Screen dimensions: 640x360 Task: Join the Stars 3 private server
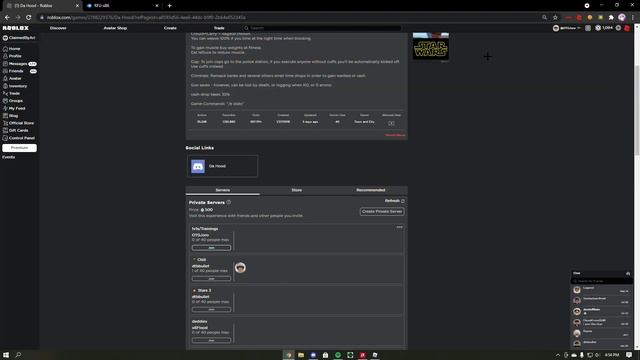[211, 309]
